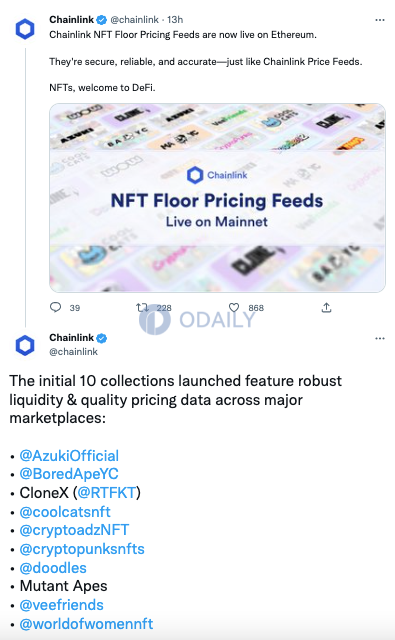Click the Chainlink avatar on second tweet
This screenshot has width=395, height=640.
pyautogui.click(x=25, y=345)
